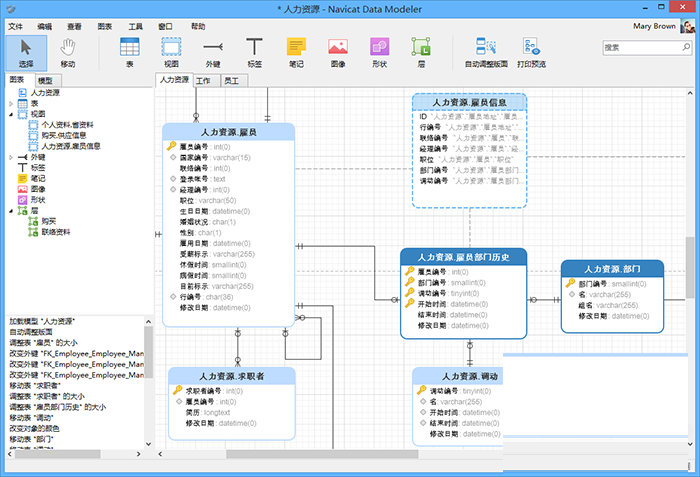Expand the 表 node in the tree
This screenshot has width=700, height=477.
[11, 104]
